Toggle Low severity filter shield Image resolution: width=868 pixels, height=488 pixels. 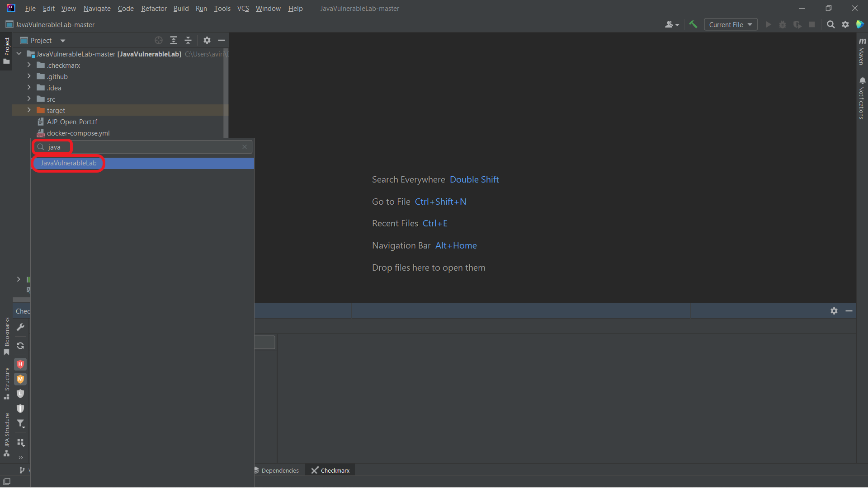point(20,394)
